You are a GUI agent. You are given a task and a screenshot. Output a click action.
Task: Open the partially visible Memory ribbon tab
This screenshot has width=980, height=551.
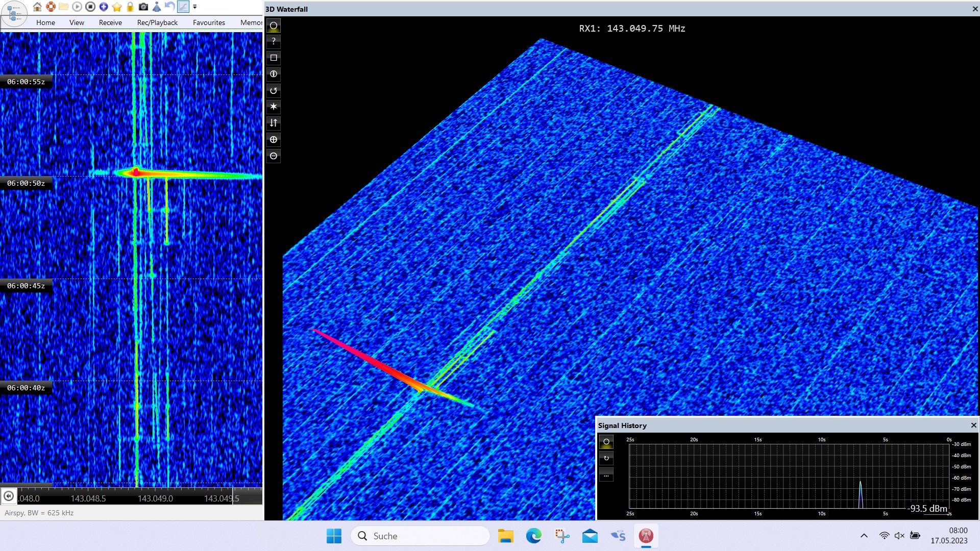[x=251, y=22]
